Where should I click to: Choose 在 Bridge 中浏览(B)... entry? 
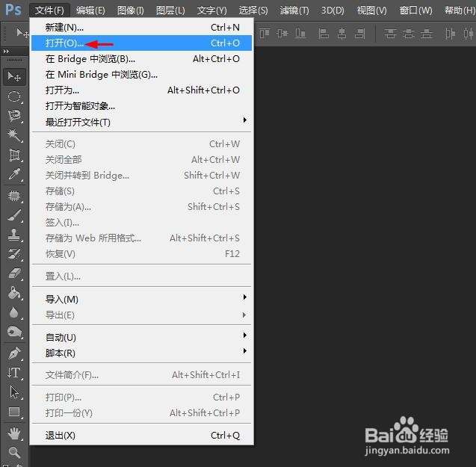[x=141, y=58]
